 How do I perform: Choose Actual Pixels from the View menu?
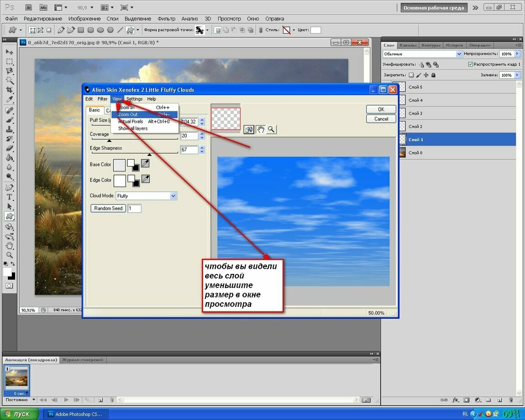click(x=144, y=121)
